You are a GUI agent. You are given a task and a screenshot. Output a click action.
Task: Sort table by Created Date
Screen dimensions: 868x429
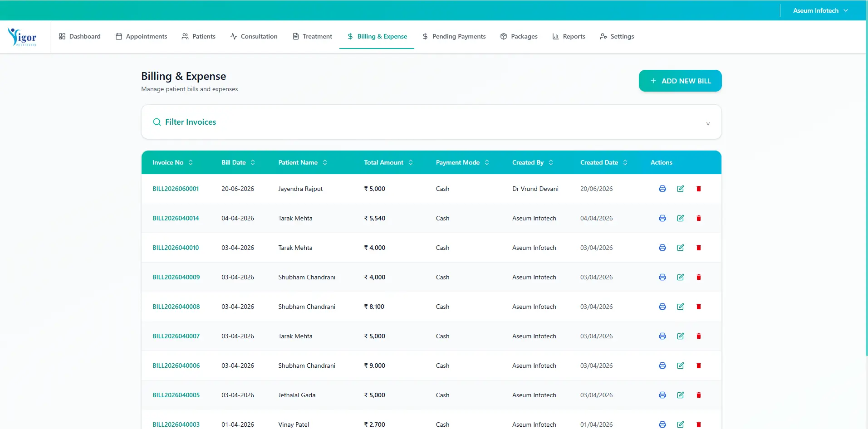point(604,162)
